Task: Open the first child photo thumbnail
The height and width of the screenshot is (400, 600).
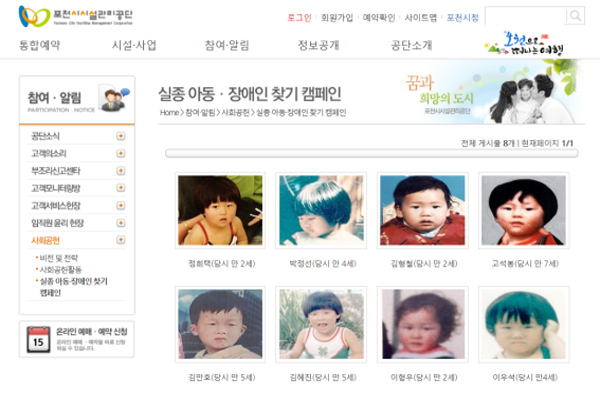Action: click(220, 211)
